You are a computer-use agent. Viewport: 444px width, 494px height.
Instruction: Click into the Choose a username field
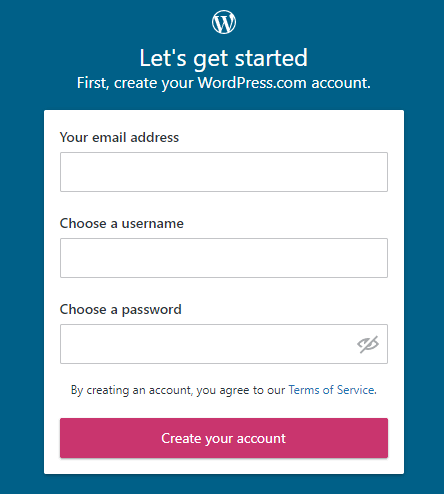click(x=224, y=258)
